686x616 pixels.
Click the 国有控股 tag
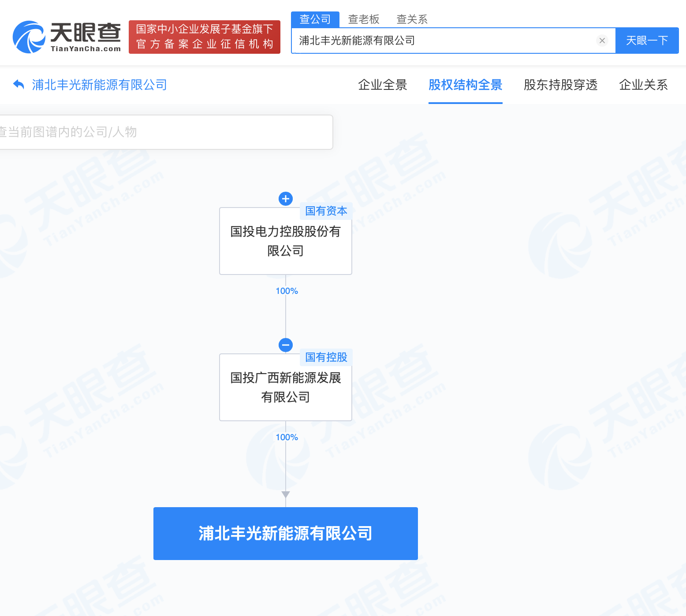coord(326,357)
